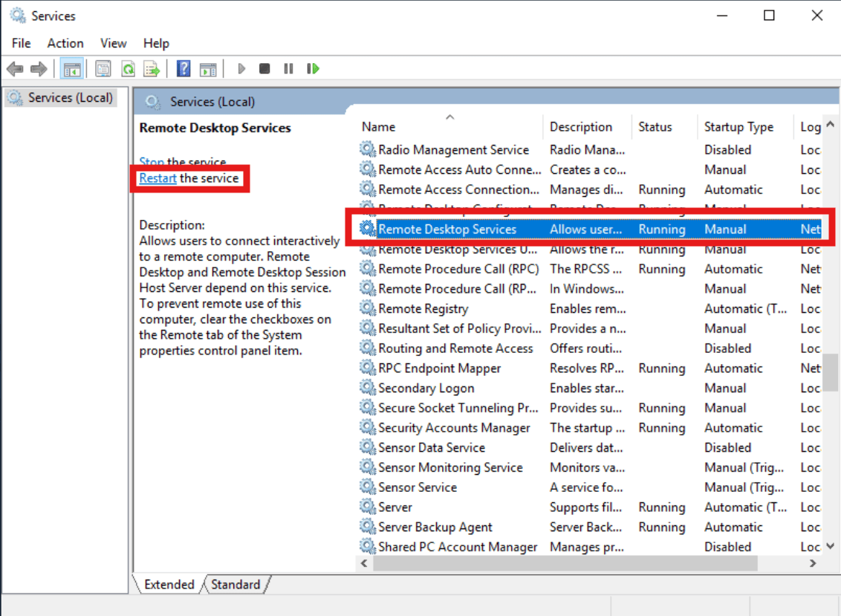The width and height of the screenshot is (841, 616).
Task: Click the Restart the service link
Action: click(x=158, y=178)
